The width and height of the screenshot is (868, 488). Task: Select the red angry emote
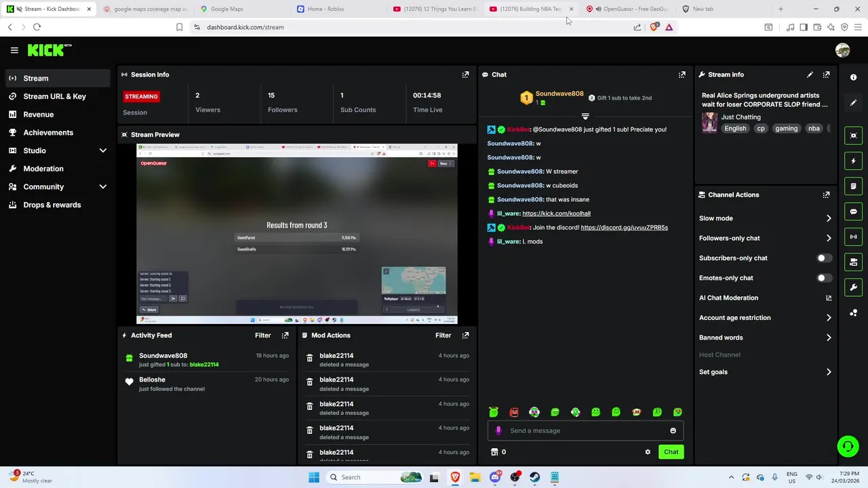(x=514, y=412)
